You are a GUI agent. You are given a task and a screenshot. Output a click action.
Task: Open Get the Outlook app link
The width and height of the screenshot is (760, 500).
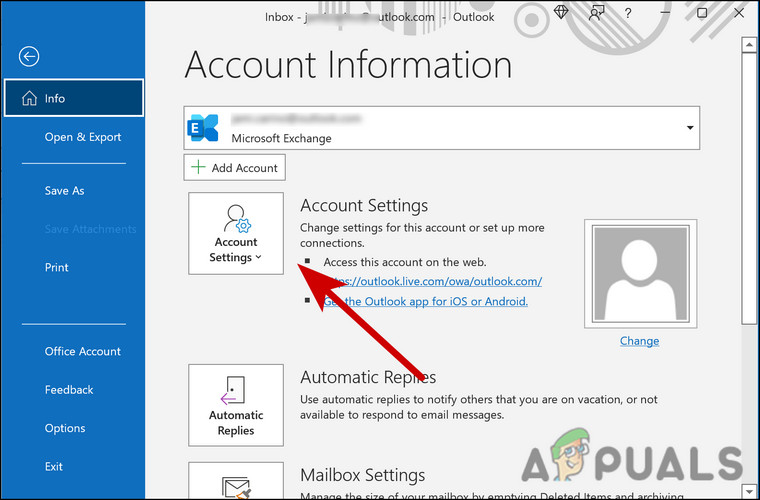point(426,301)
